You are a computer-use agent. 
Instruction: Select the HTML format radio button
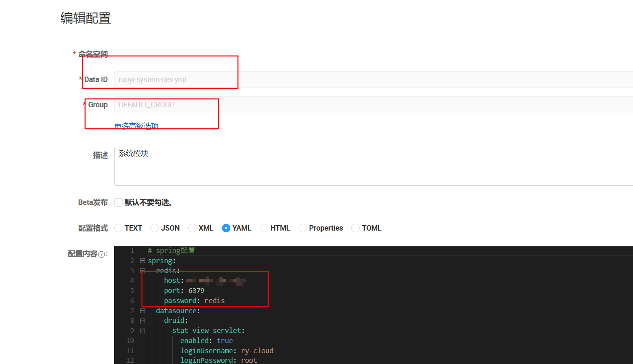point(264,228)
